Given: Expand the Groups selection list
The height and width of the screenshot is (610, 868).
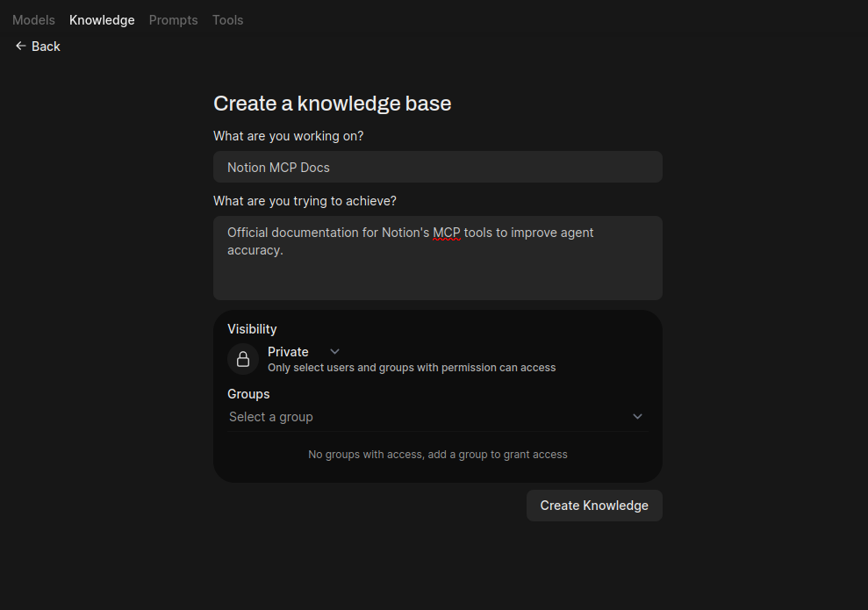Looking at the screenshot, I should [x=438, y=416].
